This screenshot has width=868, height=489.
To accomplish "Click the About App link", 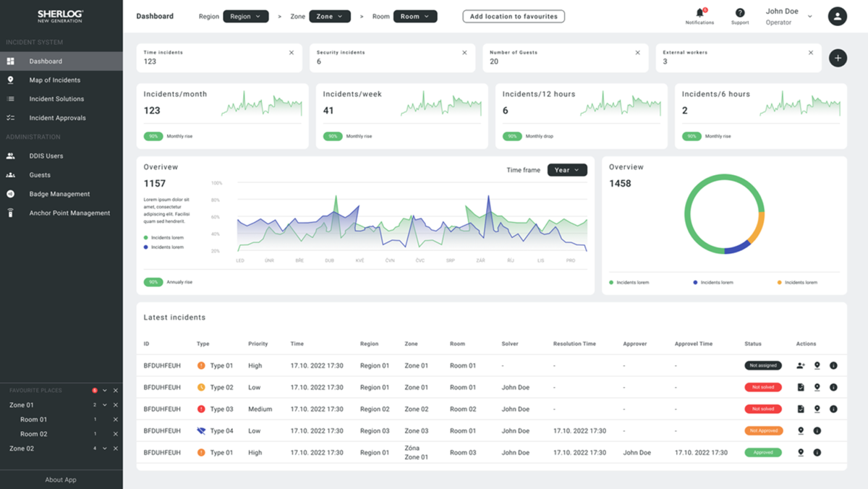I will click(x=61, y=480).
